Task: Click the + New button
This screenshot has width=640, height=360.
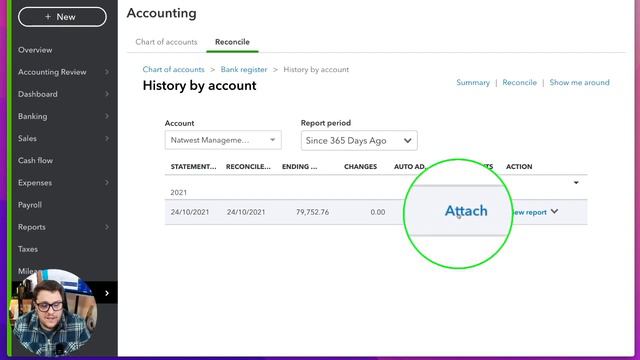Action: (62, 17)
